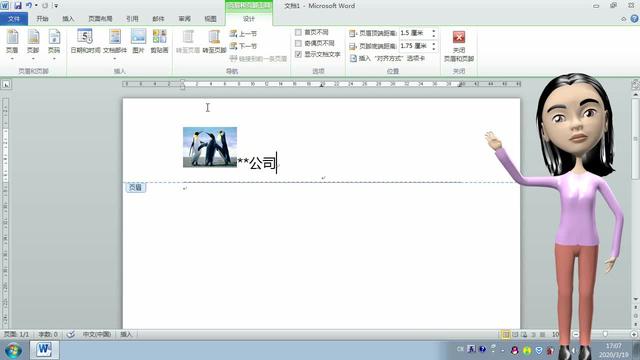Insert a 图片 (Picture) from ribbon
640x360 pixels.
pyautogui.click(x=138, y=42)
